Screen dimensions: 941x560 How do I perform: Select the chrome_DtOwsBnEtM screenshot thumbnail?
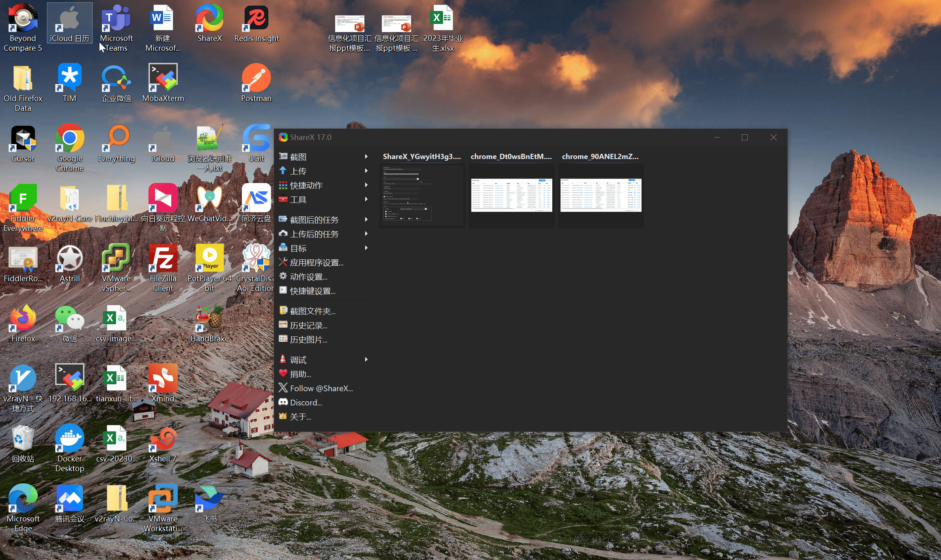(511, 195)
